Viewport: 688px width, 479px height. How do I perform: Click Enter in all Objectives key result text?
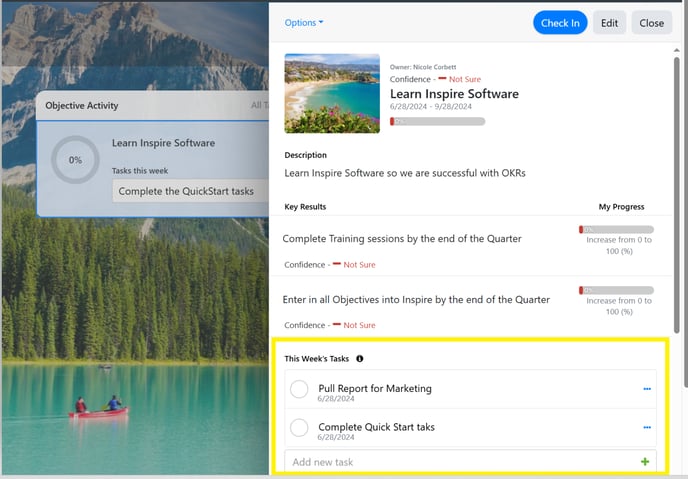pyautogui.click(x=416, y=300)
